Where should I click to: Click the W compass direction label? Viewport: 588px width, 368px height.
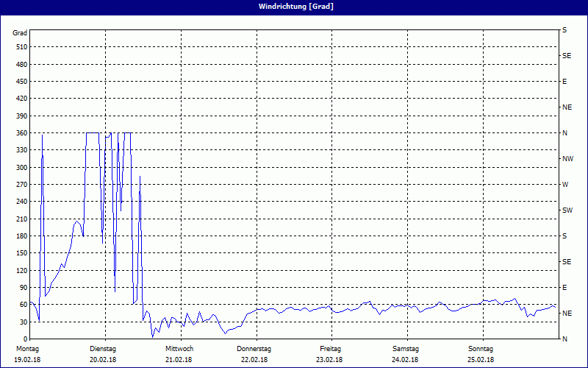click(x=565, y=185)
